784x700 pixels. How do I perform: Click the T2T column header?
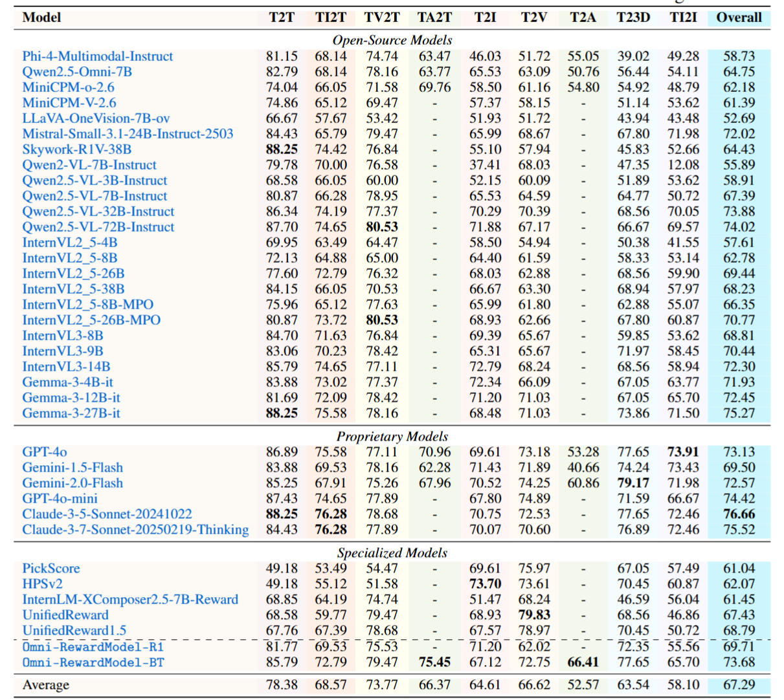pos(282,17)
